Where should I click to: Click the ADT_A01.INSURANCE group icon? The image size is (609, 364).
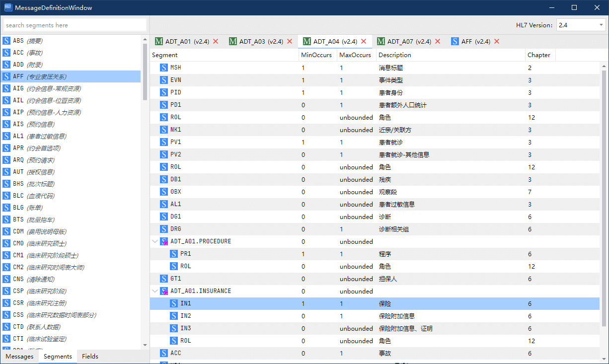coord(163,291)
